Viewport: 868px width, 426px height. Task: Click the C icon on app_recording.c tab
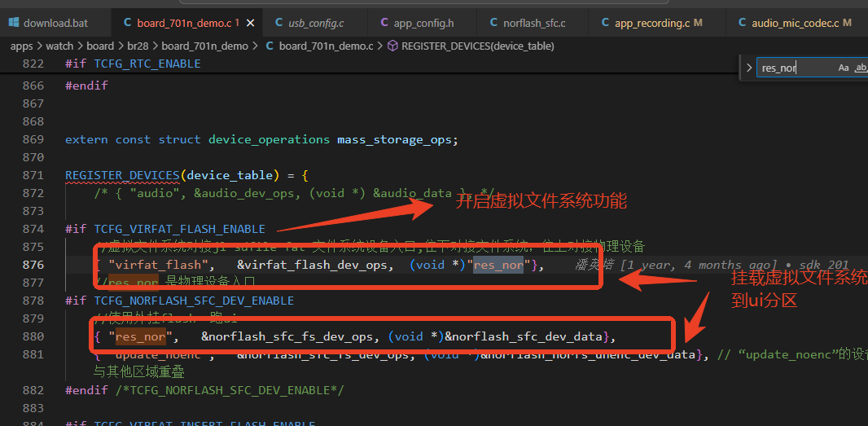tap(605, 23)
